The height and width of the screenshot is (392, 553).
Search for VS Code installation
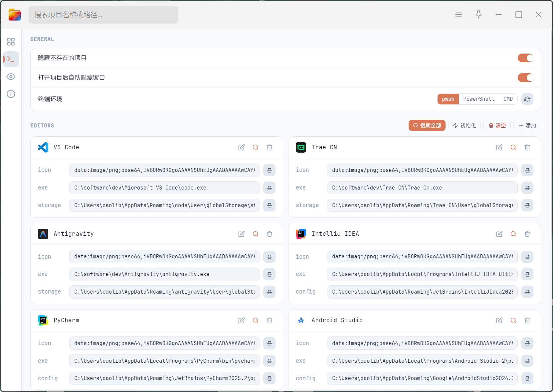pos(256,147)
